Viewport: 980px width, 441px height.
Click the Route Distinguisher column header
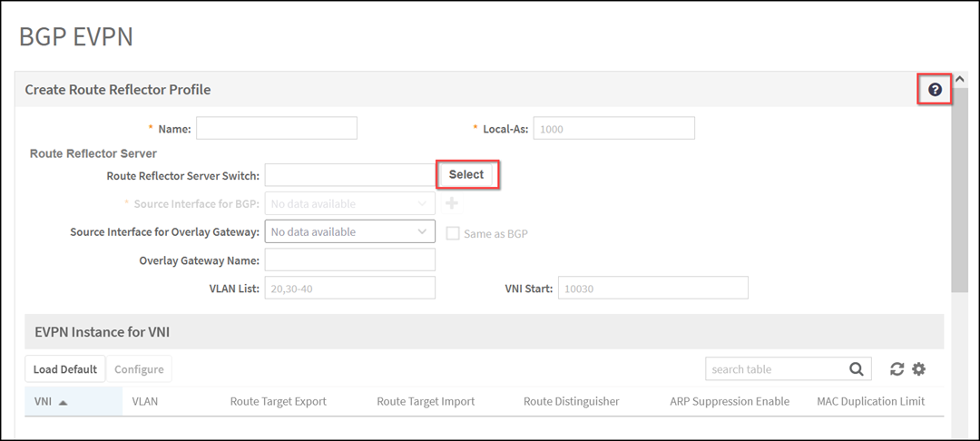(572, 402)
